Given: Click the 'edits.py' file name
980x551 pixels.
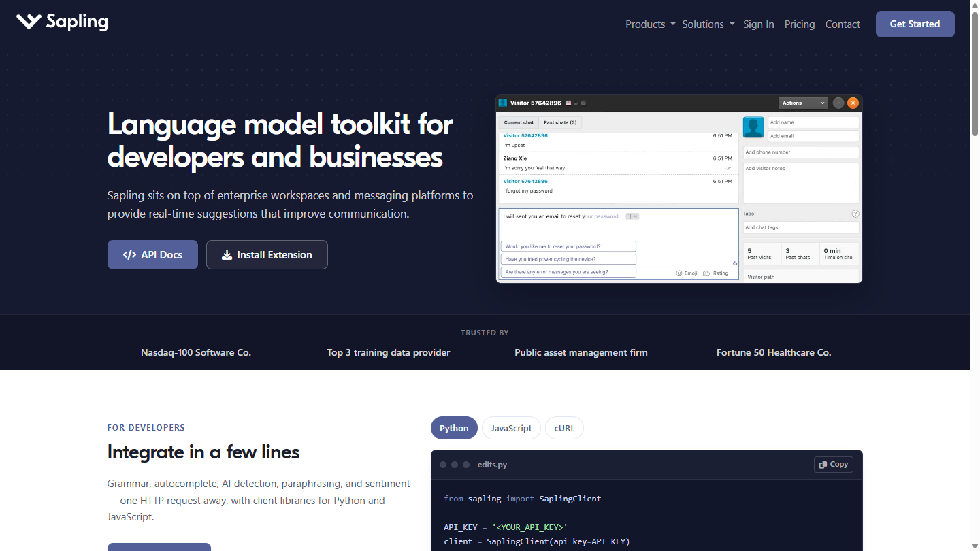Looking at the screenshot, I should (x=493, y=465).
